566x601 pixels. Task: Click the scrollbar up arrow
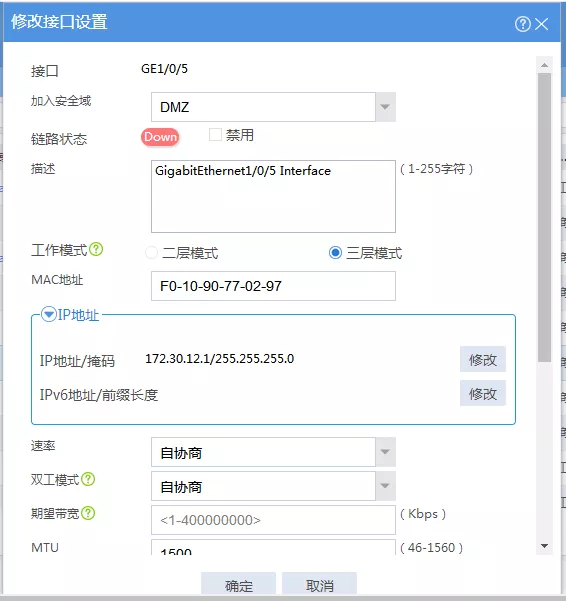(x=544, y=65)
